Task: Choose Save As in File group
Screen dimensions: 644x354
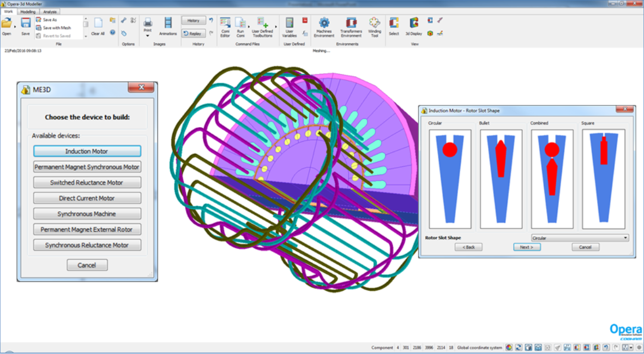Action: pos(49,20)
